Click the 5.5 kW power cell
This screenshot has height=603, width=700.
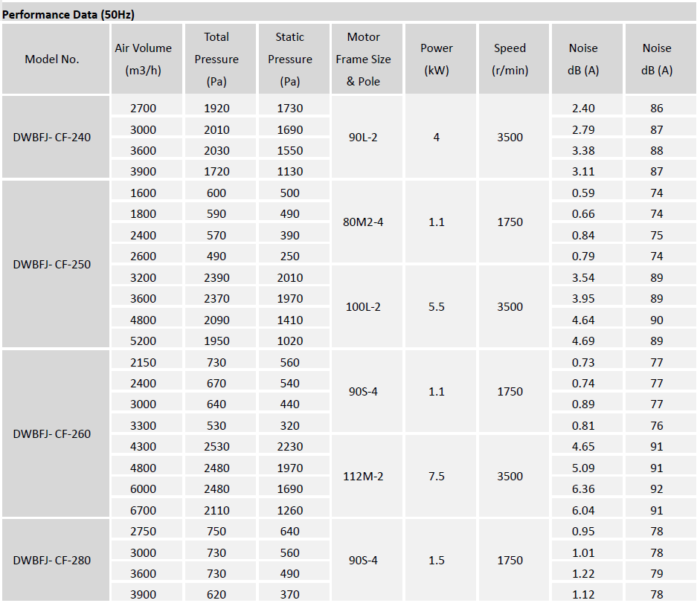pyautogui.click(x=437, y=306)
